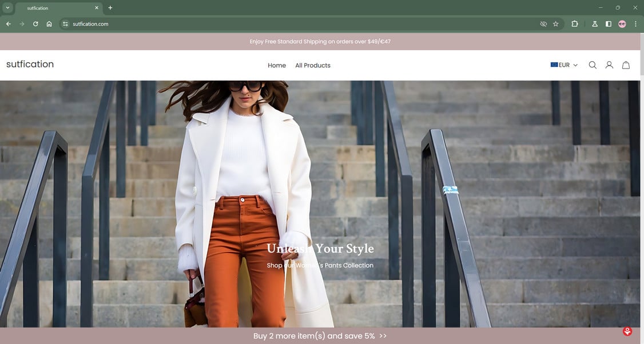Open the shopping bag cart icon
644x344 pixels.
coord(626,65)
